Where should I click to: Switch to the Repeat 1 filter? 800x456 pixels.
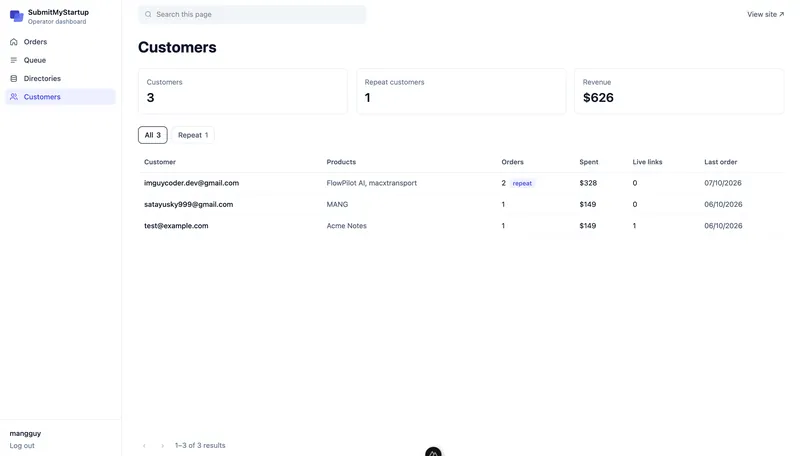[x=193, y=135]
